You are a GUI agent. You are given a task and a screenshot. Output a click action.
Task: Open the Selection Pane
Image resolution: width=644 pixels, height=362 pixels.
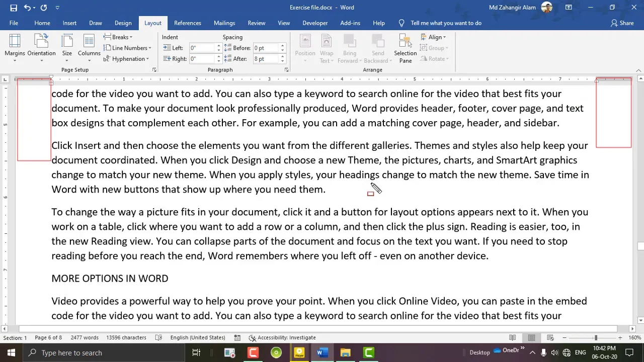click(x=405, y=48)
